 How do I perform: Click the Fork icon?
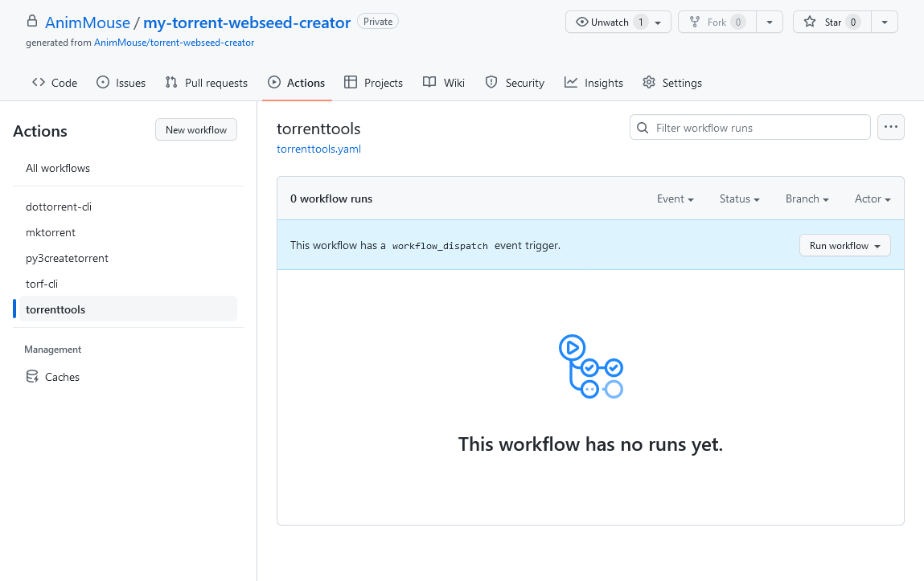point(695,22)
